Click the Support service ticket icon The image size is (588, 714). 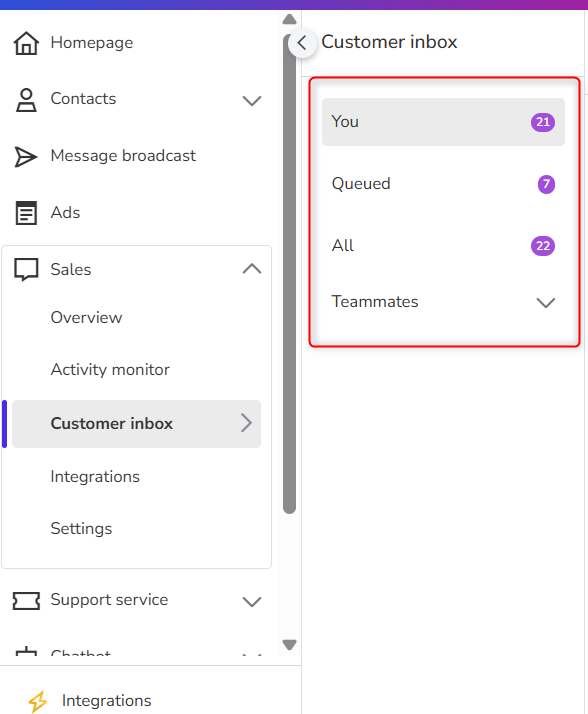point(26,601)
